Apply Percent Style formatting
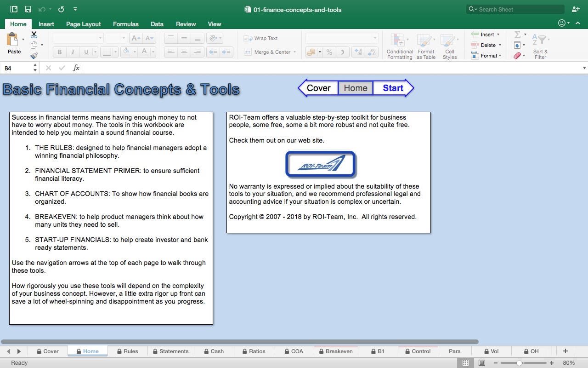 (329, 52)
